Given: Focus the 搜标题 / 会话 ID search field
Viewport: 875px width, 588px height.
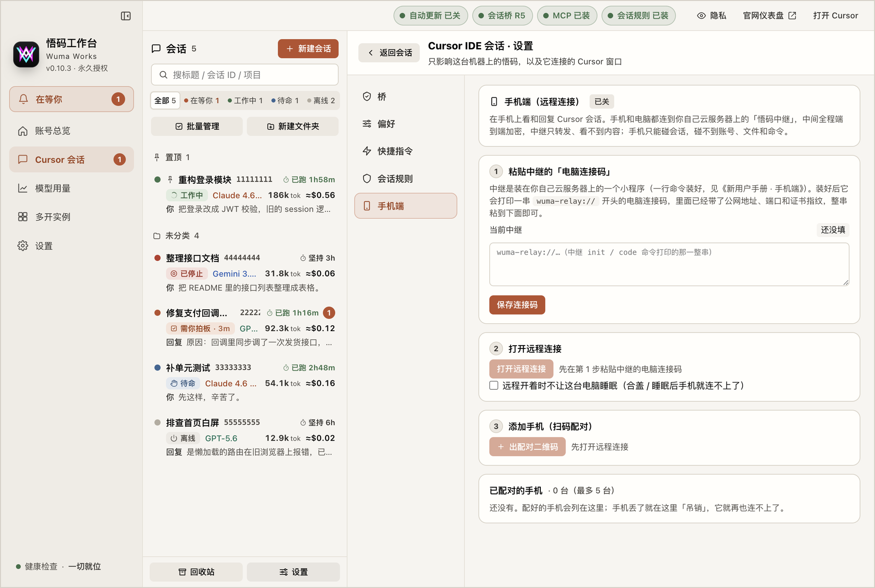Looking at the screenshot, I should pos(244,75).
